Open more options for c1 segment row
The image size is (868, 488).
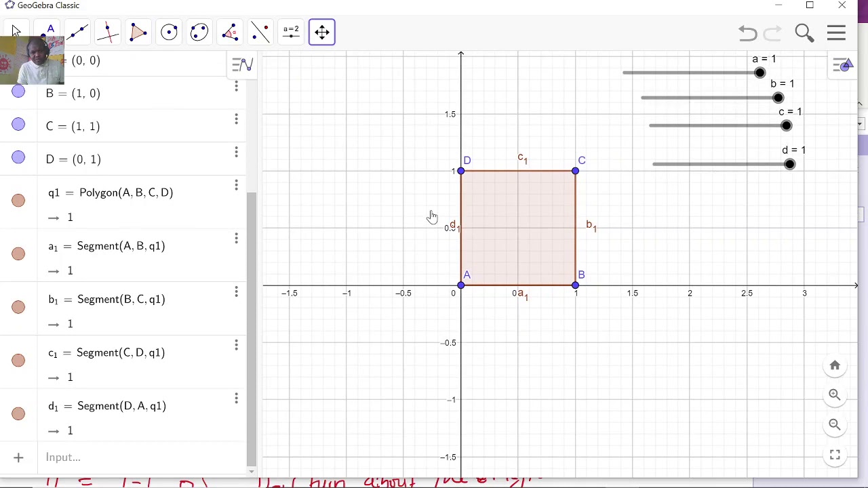(x=236, y=346)
